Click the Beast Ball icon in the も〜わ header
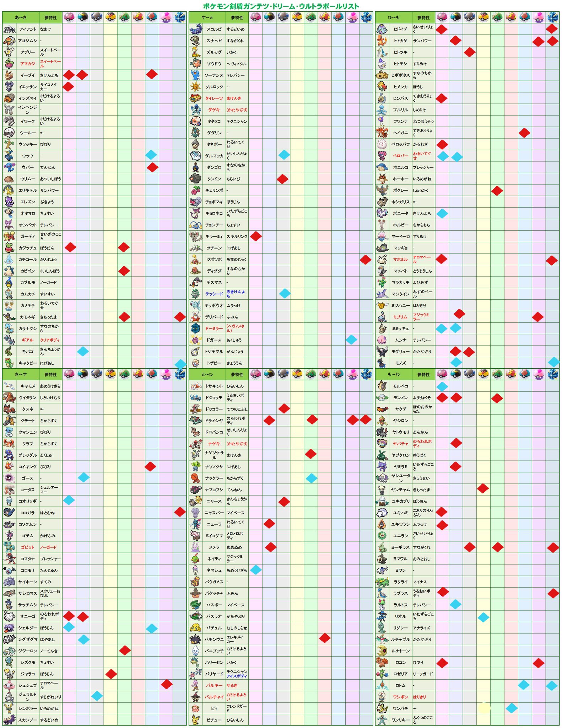The height and width of the screenshot is (728, 562). [552, 374]
